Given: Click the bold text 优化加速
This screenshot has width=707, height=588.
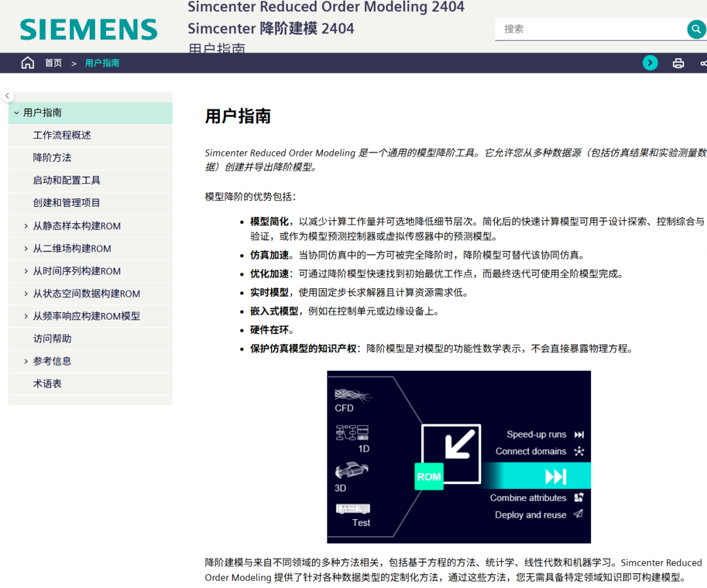Looking at the screenshot, I should [269, 274].
